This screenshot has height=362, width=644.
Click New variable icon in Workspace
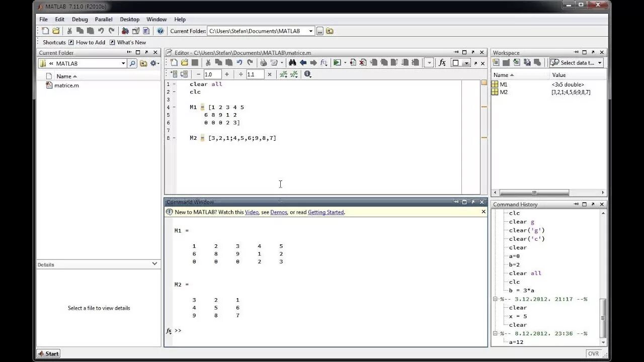coord(496,62)
